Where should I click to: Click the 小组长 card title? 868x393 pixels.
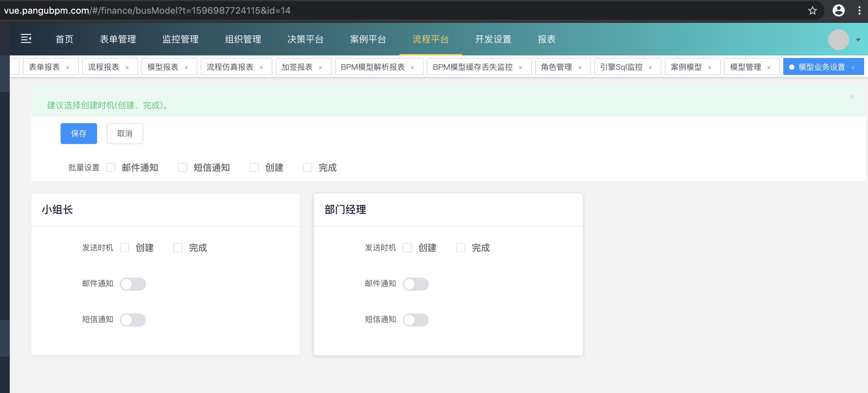click(57, 210)
